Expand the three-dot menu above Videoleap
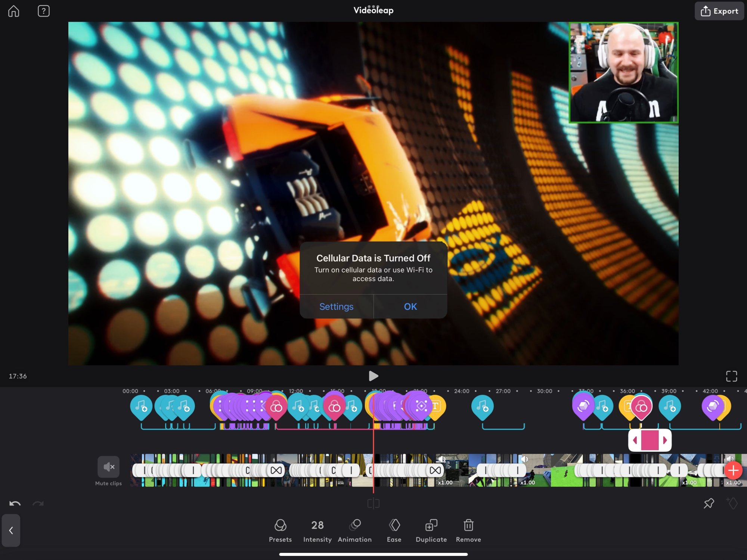The height and width of the screenshot is (560, 747). (x=373, y=6)
